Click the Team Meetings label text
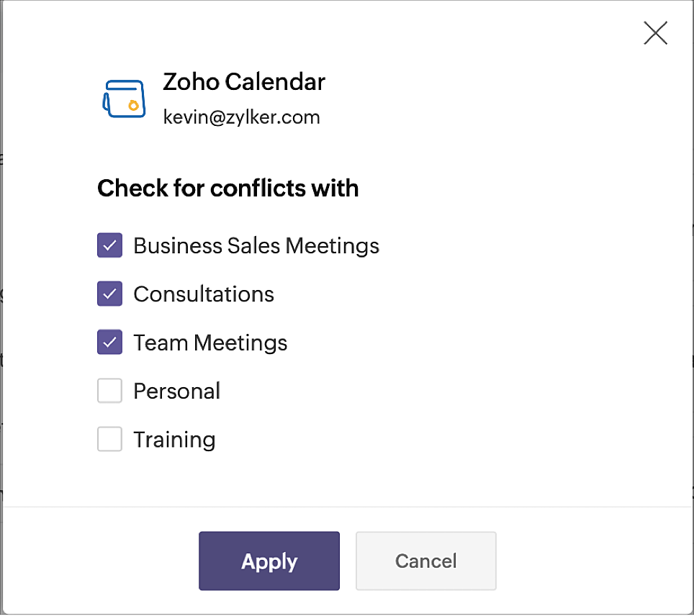 [x=210, y=343]
